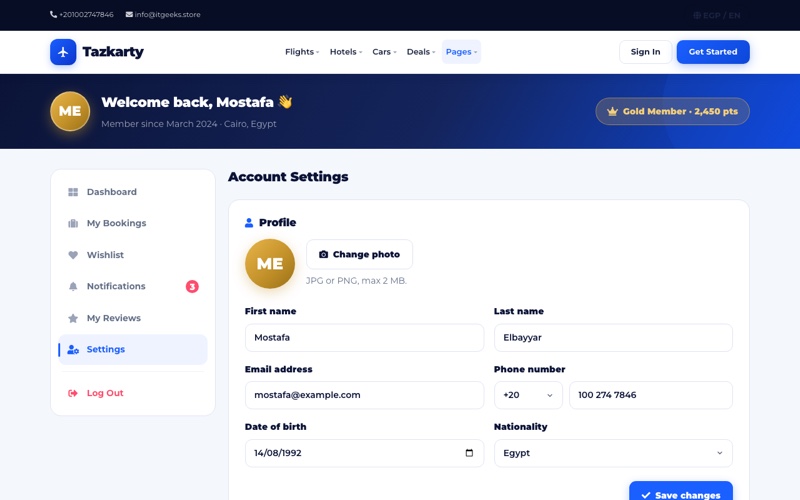
Task: Open Notifications in the sidebar
Action: tap(133, 286)
